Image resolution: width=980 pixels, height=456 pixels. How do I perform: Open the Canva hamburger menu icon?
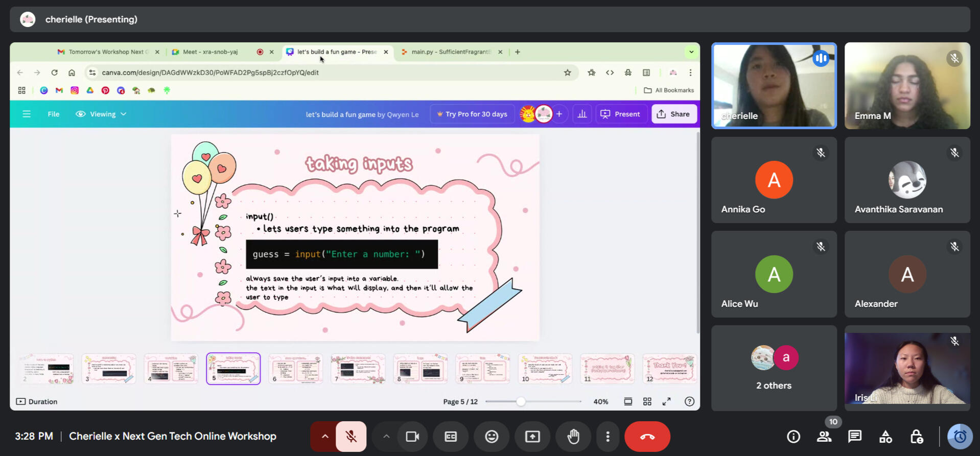click(x=27, y=114)
